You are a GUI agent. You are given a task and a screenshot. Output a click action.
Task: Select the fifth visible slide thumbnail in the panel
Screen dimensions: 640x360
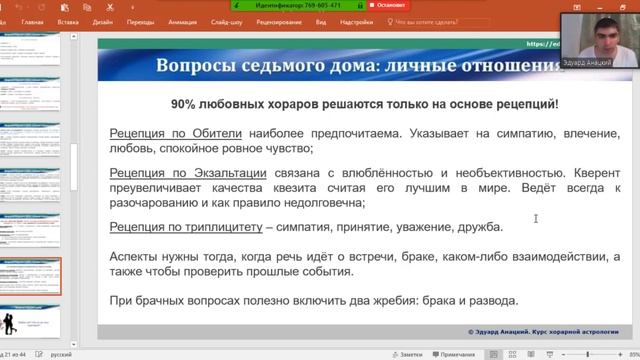(30, 230)
